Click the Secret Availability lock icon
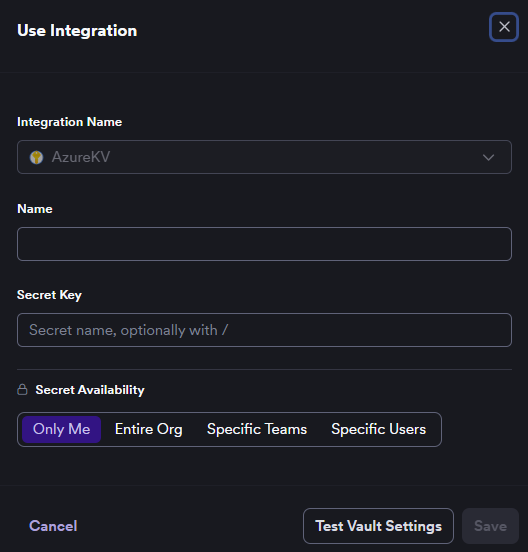This screenshot has width=528, height=552. tap(23, 389)
